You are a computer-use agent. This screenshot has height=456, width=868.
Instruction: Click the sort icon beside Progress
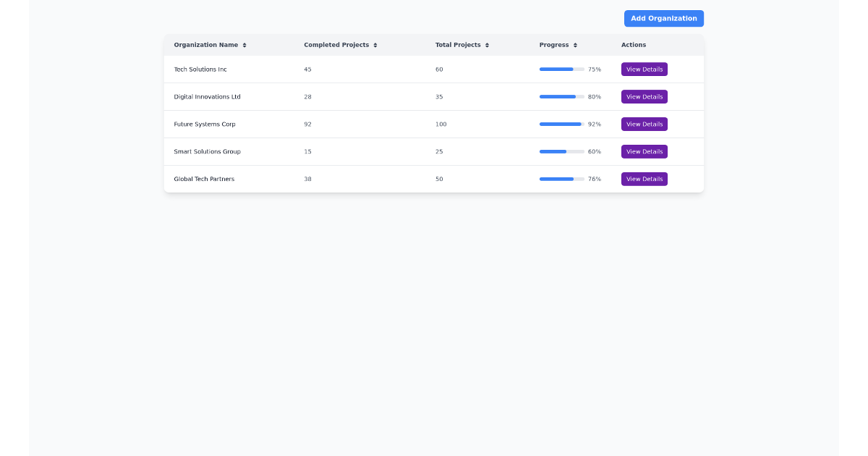point(576,44)
